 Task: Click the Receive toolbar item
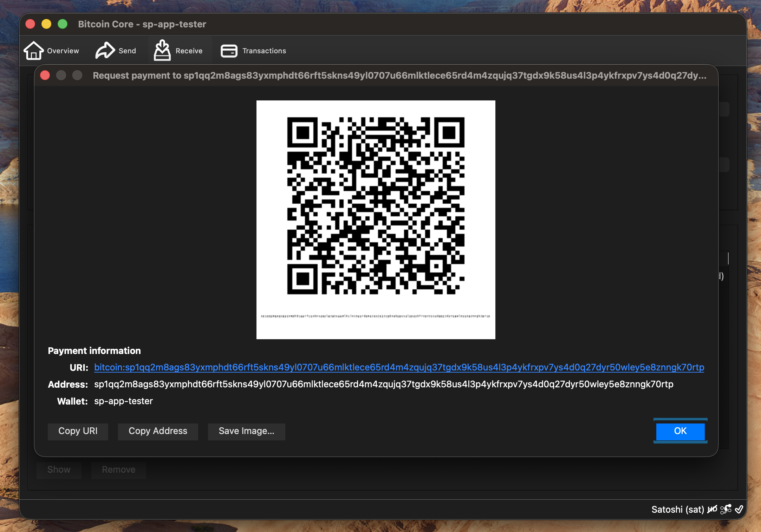[179, 50]
